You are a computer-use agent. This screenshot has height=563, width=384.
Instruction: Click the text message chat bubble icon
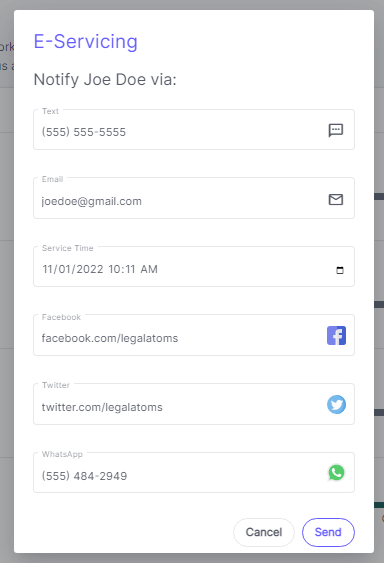click(x=336, y=130)
